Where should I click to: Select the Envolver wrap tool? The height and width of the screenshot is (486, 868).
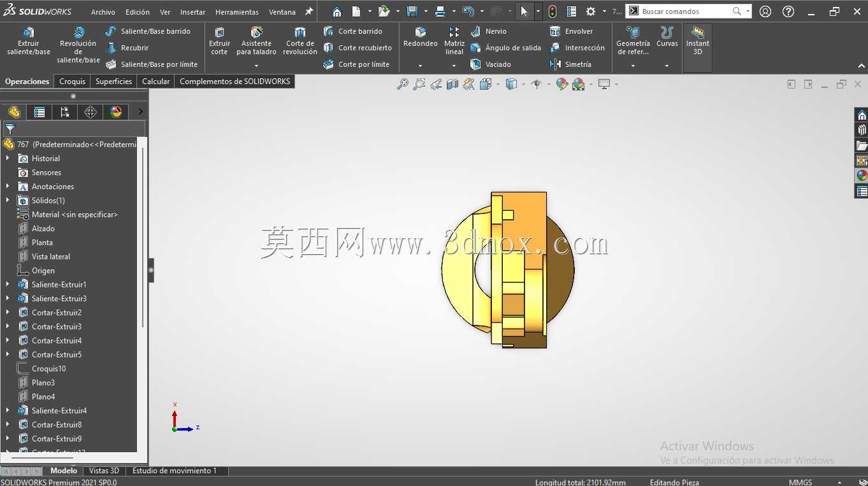pos(571,31)
